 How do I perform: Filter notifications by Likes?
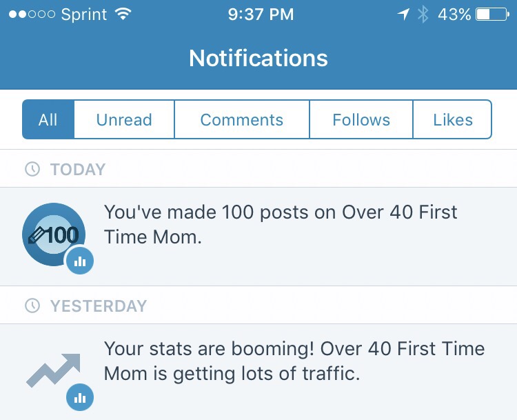(x=453, y=119)
